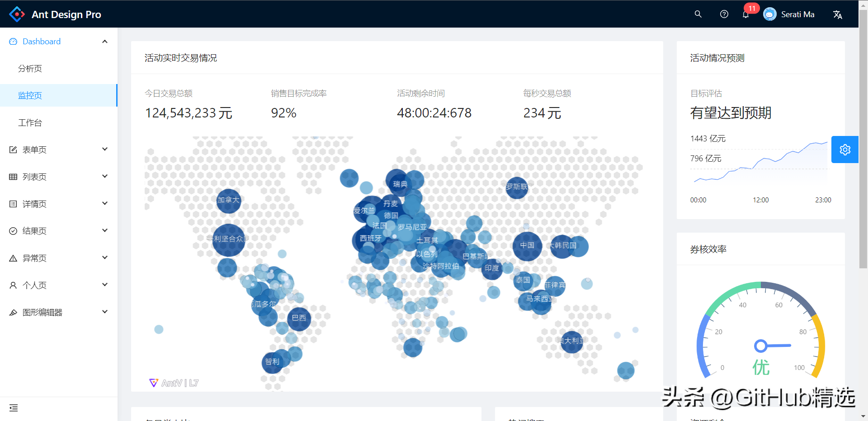Expand the 表单页 submenu

coord(59,150)
